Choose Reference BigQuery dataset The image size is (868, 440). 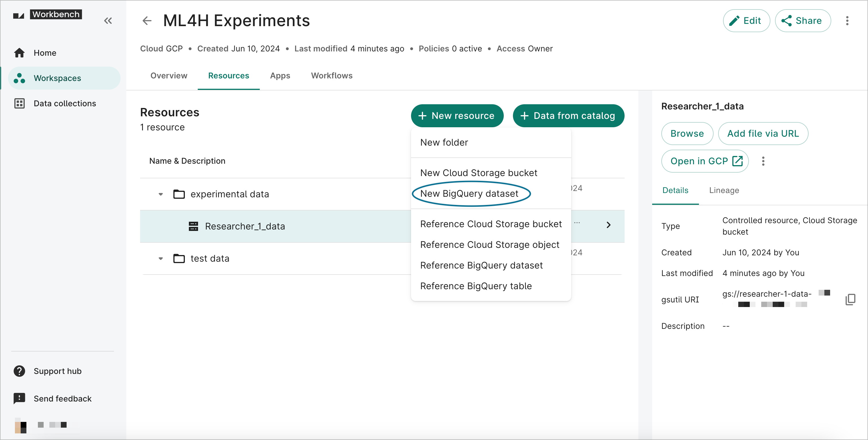point(491,266)
